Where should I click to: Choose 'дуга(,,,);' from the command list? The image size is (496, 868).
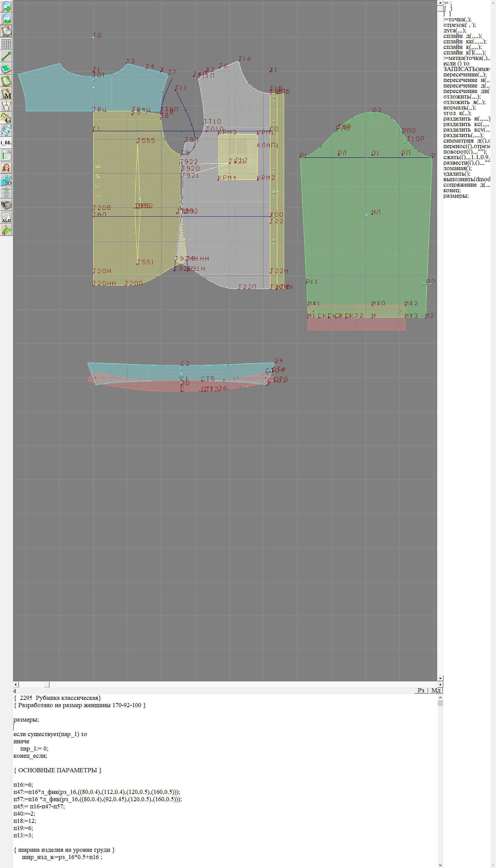coord(454,30)
